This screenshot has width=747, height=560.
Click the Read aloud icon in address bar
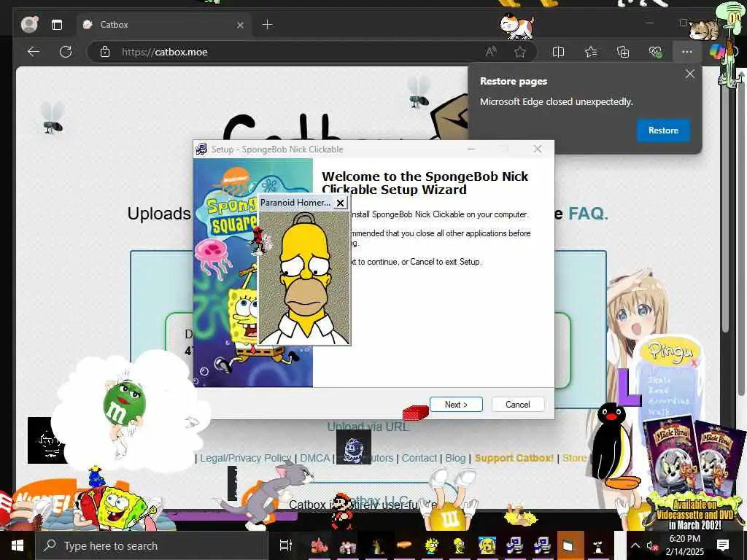click(491, 52)
